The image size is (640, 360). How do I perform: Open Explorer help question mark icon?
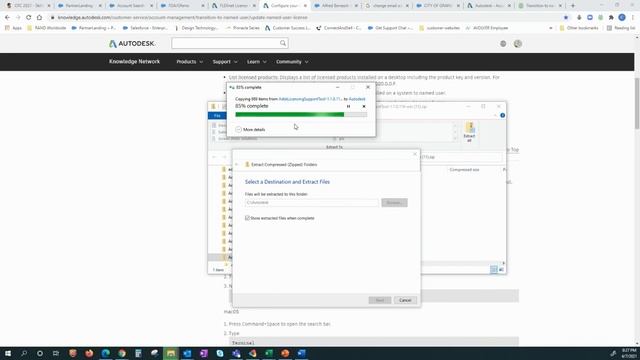click(502, 116)
